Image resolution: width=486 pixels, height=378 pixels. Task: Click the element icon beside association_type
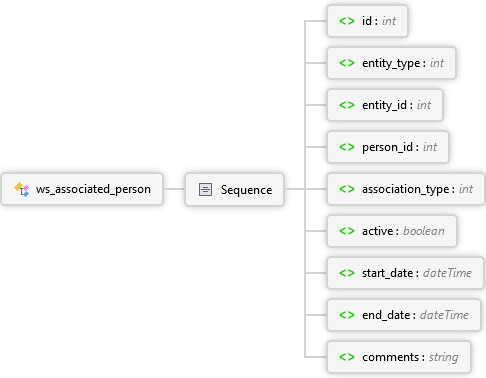(347, 189)
